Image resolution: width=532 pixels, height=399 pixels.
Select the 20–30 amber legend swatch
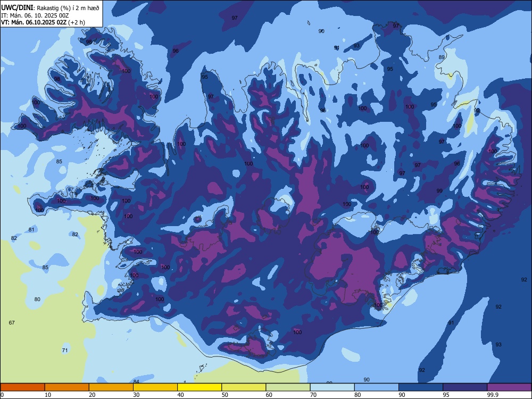111,387
